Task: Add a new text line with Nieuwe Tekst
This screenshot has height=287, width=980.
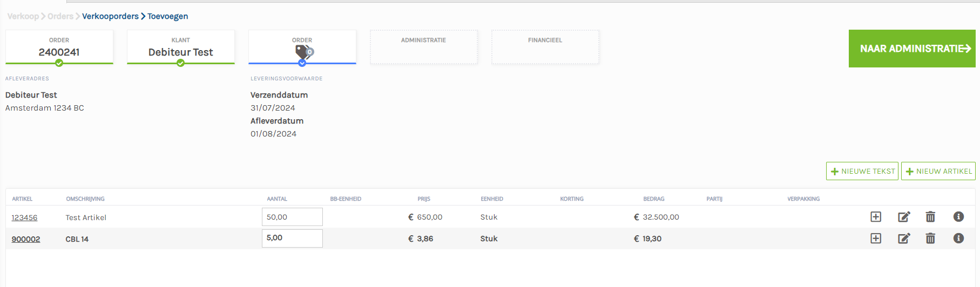Action: [862, 171]
